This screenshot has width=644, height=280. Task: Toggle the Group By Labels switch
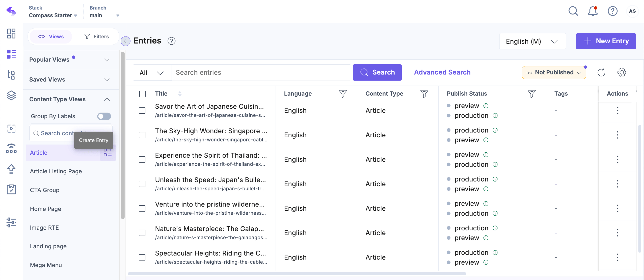tap(104, 116)
